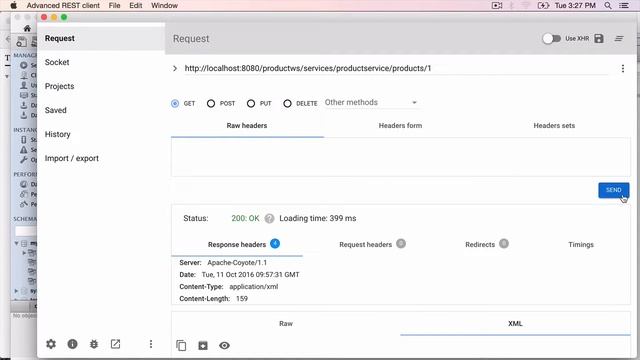Open the Apple menu

coord(13,5)
